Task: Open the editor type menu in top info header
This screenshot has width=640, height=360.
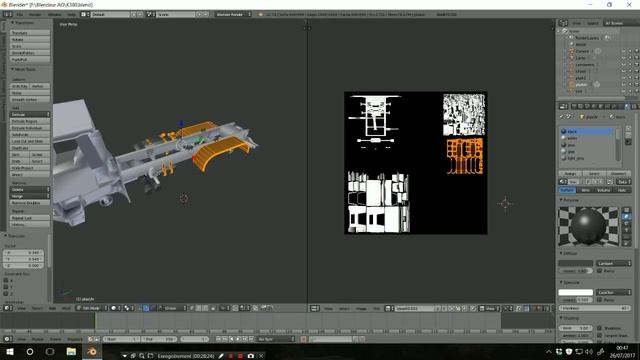Action: point(7,14)
